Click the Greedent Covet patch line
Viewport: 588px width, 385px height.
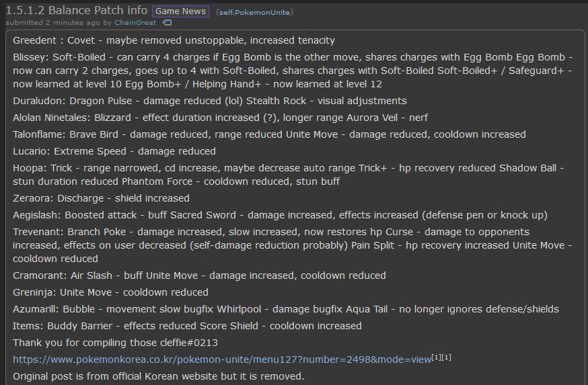[x=174, y=40]
